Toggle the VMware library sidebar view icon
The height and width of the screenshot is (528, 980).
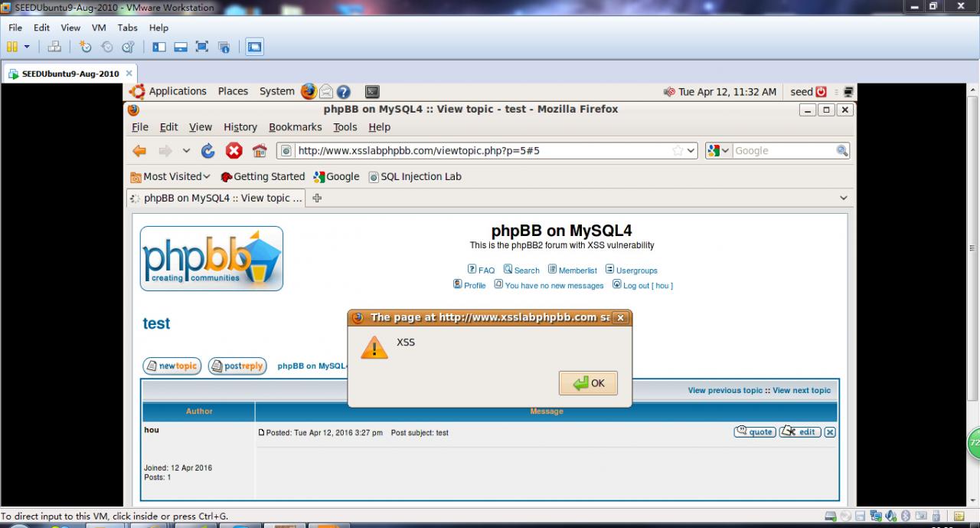(159, 47)
